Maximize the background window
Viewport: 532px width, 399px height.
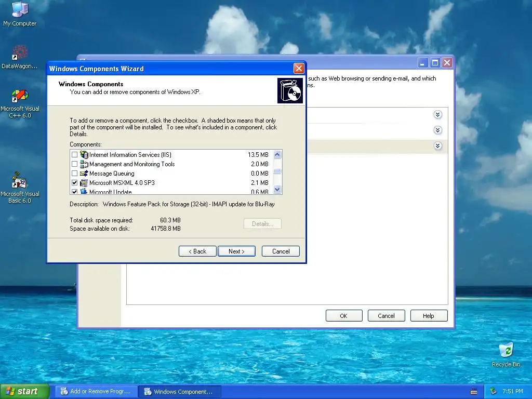[x=435, y=63]
